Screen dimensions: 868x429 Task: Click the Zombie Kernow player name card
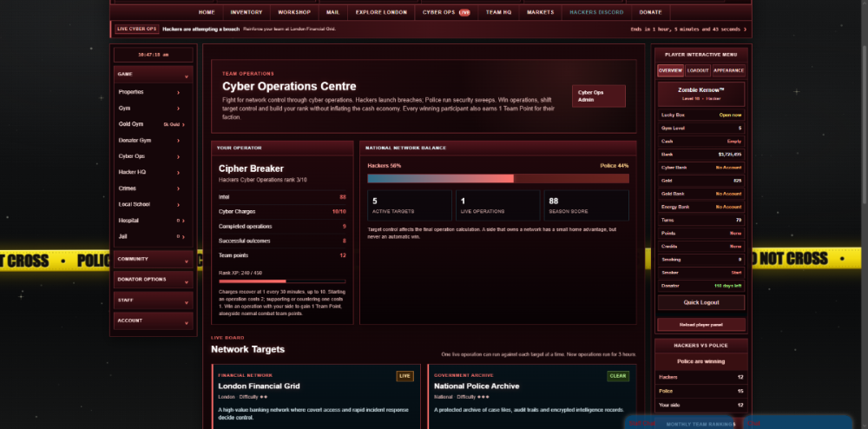[x=701, y=94]
